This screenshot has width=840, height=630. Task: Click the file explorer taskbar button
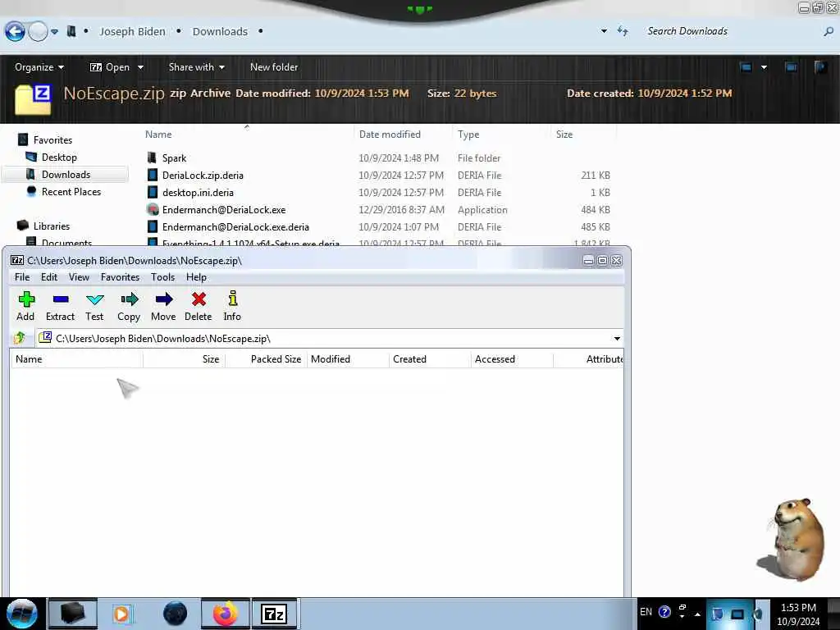click(73, 614)
